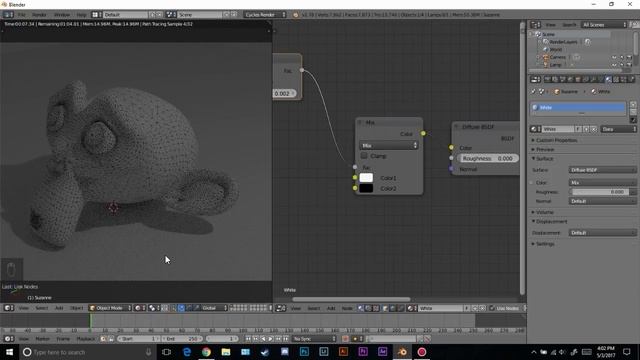Image resolution: width=640 pixels, height=360 pixels.
Task: Click the timeline End frame field
Action: pyautogui.click(x=182, y=339)
